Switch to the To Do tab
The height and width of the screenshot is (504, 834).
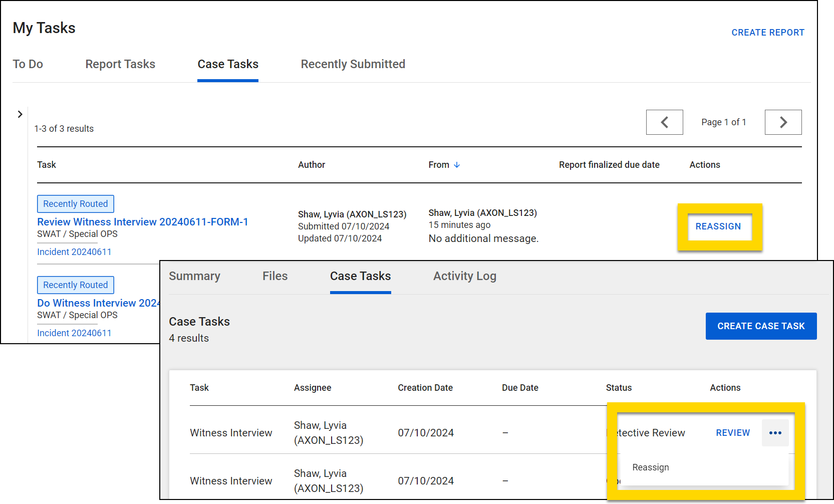coord(28,64)
